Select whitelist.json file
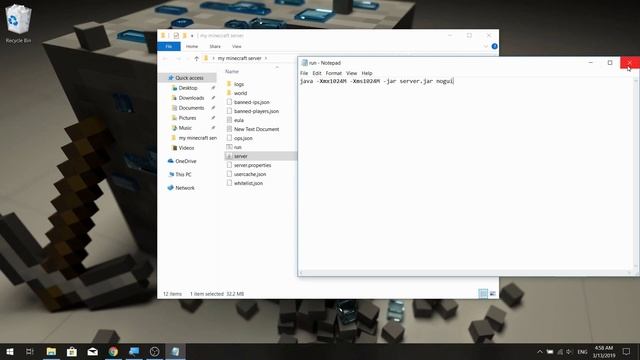640x360 pixels. pyautogui.click(x=248, y=183)
